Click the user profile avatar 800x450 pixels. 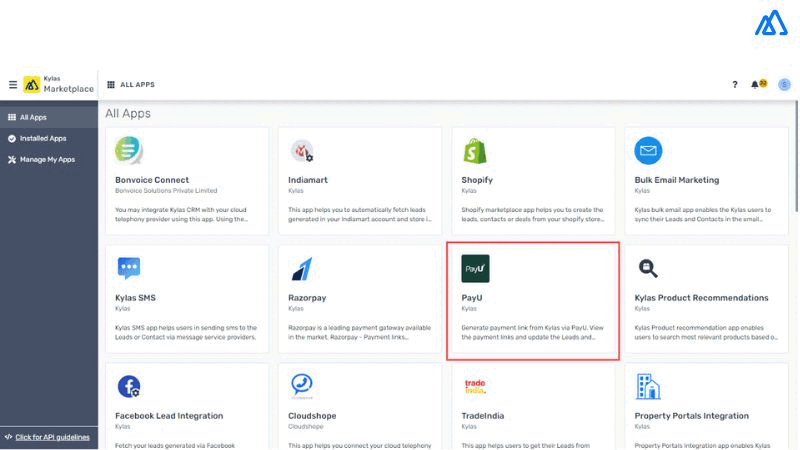coord(784,85)
